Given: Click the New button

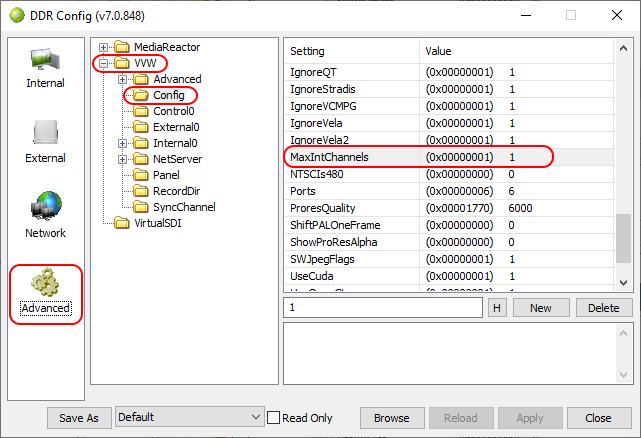Looking at the screenshot, I should click(540, 308).
